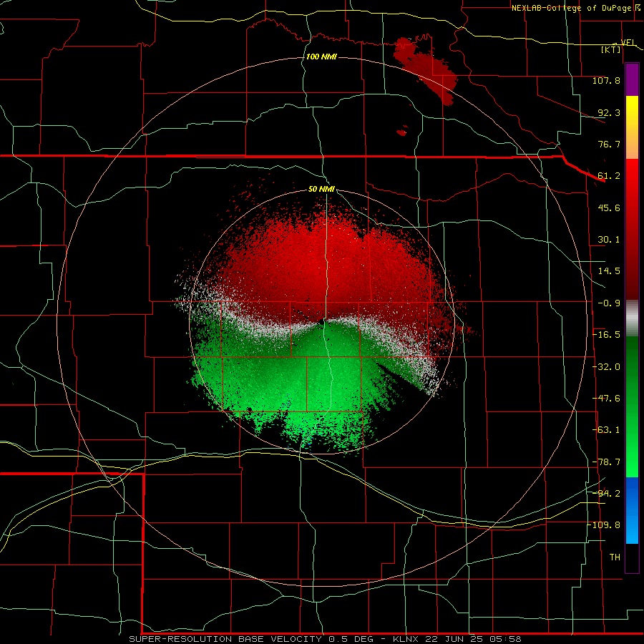Click the 76.7 velocity scale label
The image size is (644, 644).
[x=609, y=144]
